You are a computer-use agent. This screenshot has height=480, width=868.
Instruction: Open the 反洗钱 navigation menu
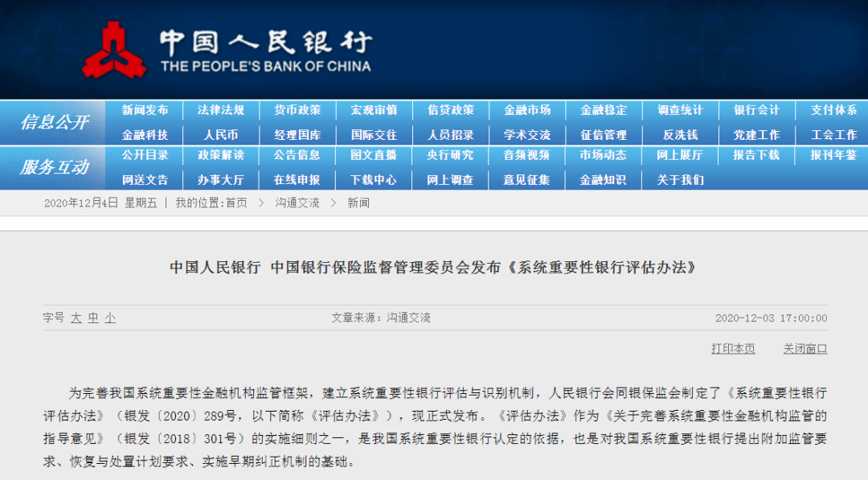coord(679,133)
